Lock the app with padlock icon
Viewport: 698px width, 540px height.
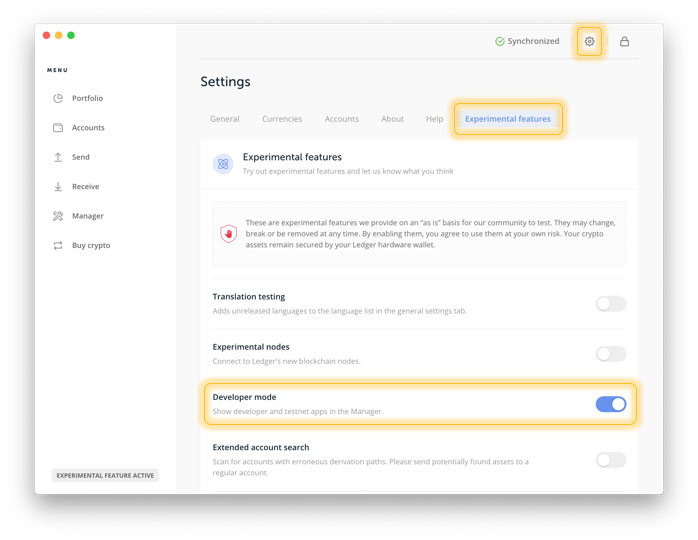point(624,41)
